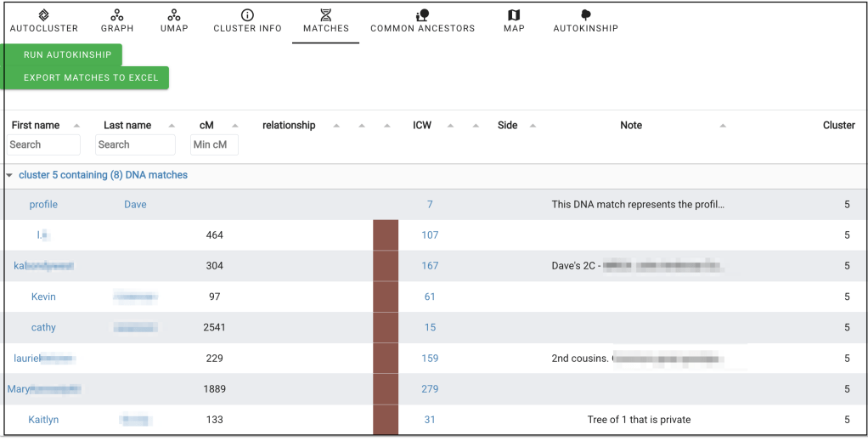868x441 pixels.
Task: Open the Common Ancestors icon
Action: click(x=422, y=15)
